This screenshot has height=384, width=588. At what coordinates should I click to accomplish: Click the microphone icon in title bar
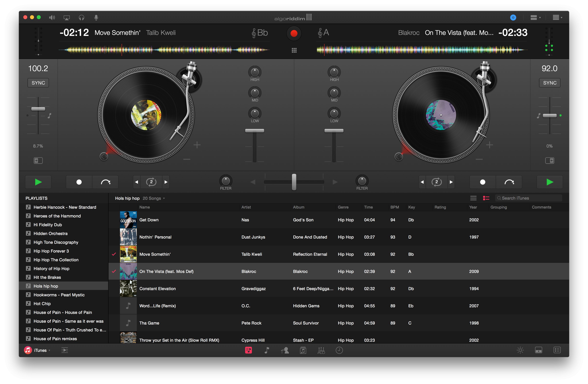(x=96, y=18)
